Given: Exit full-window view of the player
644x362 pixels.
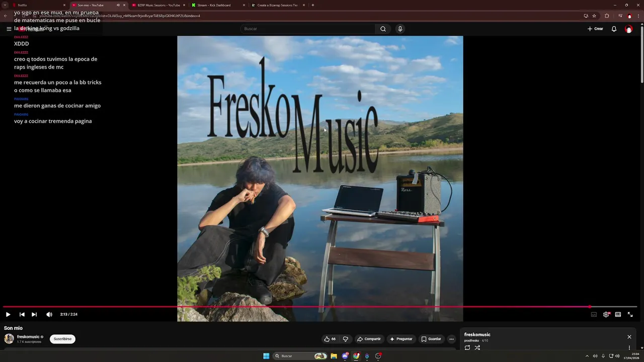Looking at the screenshot, I should click(630, 314).
